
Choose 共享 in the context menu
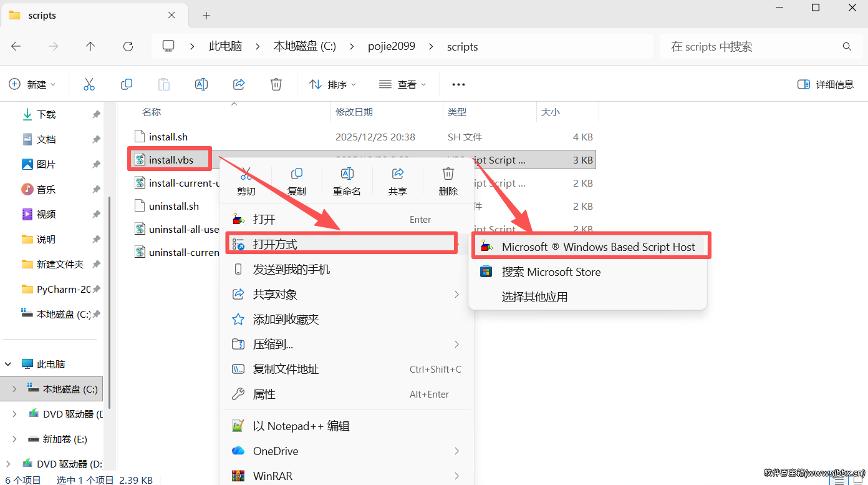[398, 182]
